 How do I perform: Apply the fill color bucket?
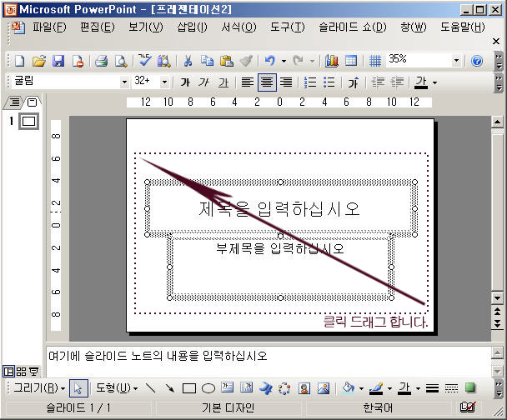point(349,388)
